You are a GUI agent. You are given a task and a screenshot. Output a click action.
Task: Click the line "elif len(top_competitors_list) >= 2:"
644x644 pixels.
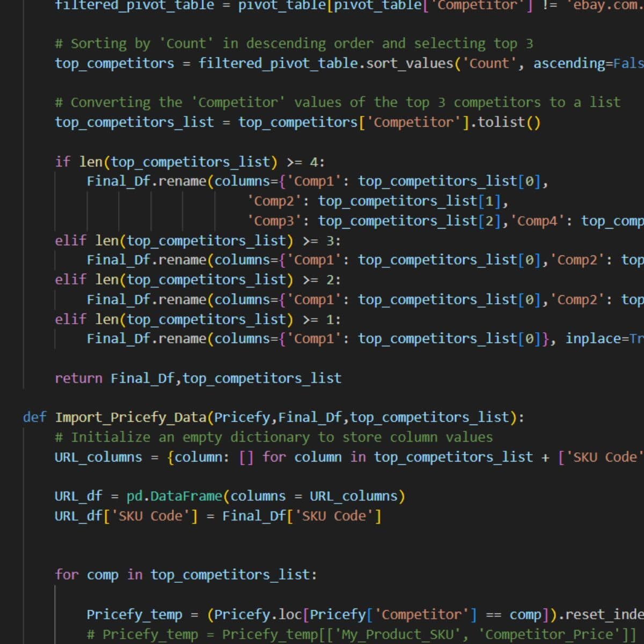(198, 280)
